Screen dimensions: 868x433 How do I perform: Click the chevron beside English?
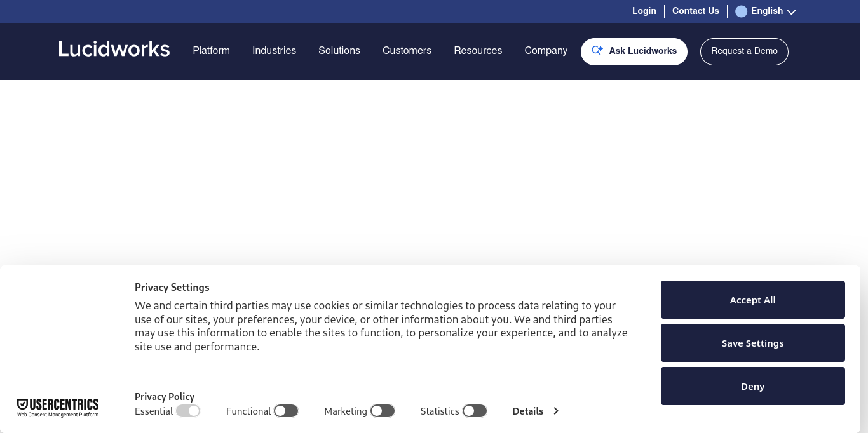[x=791, y=12]
